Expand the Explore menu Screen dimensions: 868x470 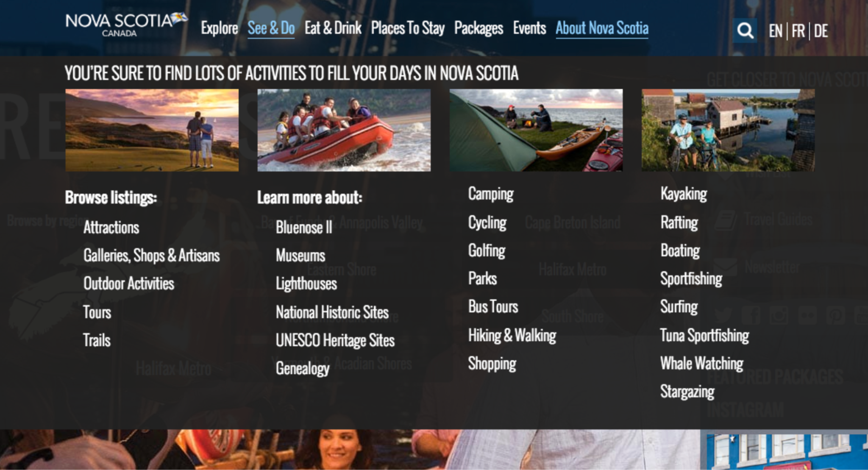[x=219, y=28]
